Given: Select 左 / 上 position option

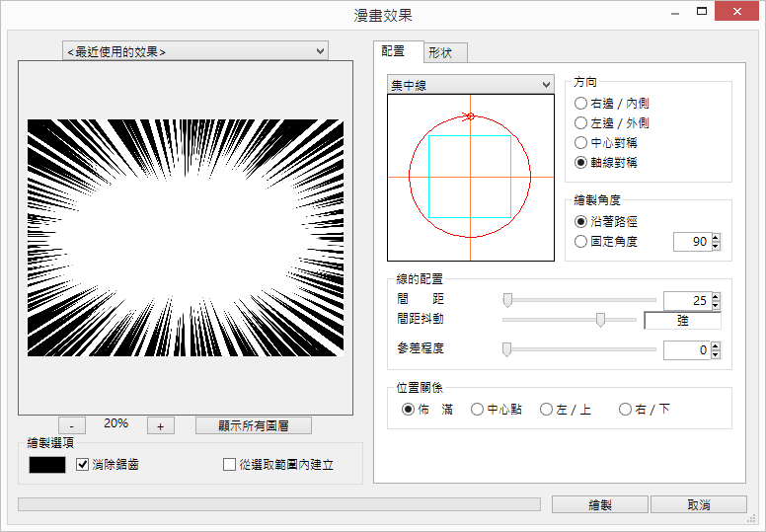Looking at the screenshot, I should 566,409.
